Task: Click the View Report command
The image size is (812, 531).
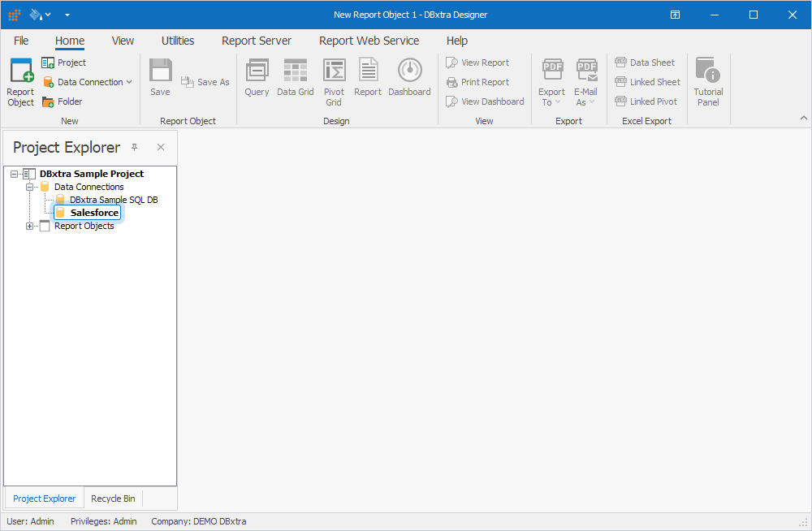Action: coord(484,63)
